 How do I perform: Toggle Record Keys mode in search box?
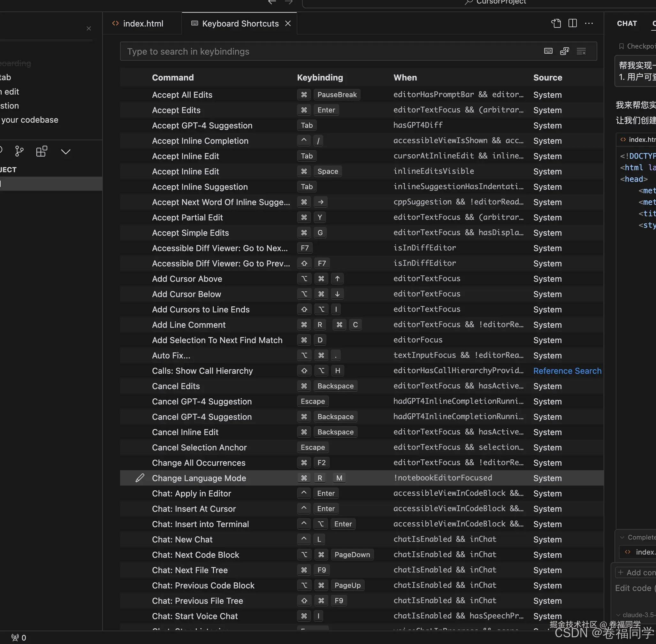click(x=548, y=51)
